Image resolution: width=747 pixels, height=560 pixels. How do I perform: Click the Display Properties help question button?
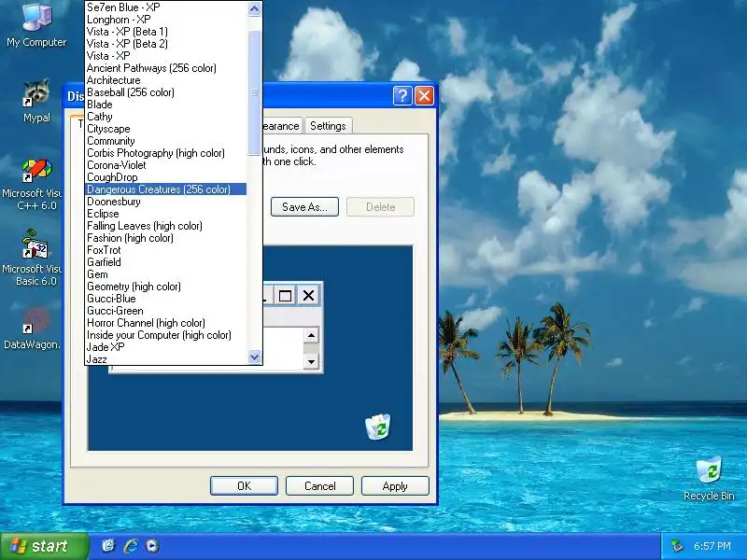click(402, 96)
